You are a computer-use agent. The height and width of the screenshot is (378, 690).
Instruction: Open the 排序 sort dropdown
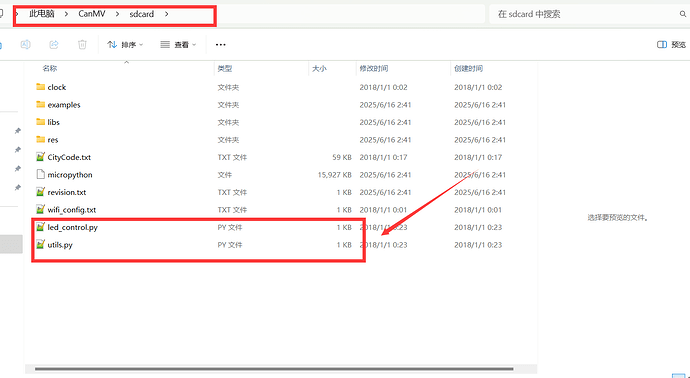tap(125, 44)
